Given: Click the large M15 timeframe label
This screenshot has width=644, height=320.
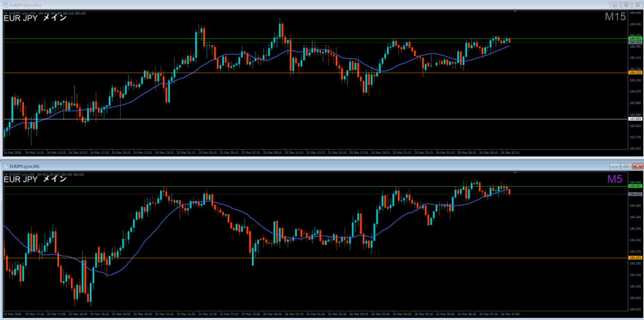Looking at the screenshot, I should [x=615, y=18].
